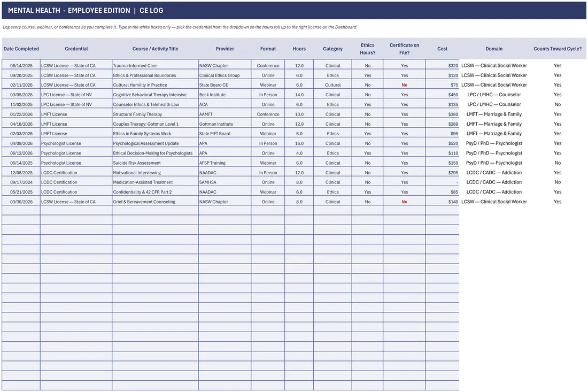The height and width of the screenshot is (392, 588).
Task: Select the State MFT Board cell
Action: click(225, 134)
